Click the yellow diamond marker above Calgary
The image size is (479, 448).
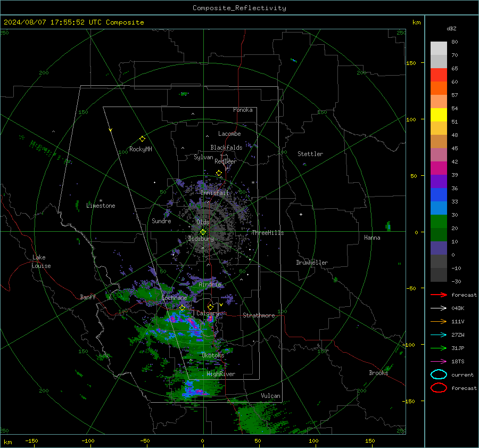click(210, 307)
